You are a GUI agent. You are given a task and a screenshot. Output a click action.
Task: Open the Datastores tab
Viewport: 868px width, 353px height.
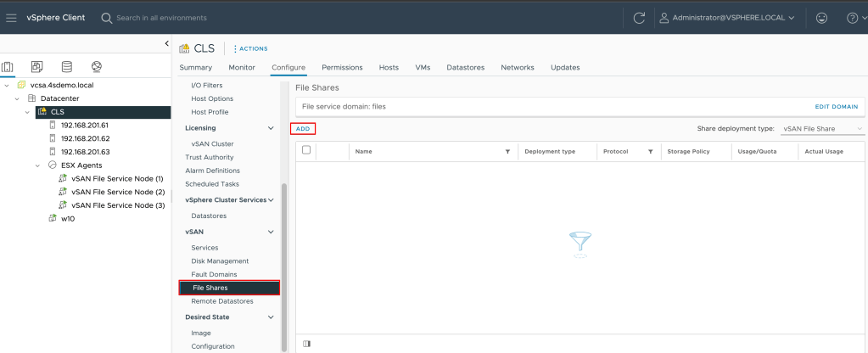[x=465, y=68]
